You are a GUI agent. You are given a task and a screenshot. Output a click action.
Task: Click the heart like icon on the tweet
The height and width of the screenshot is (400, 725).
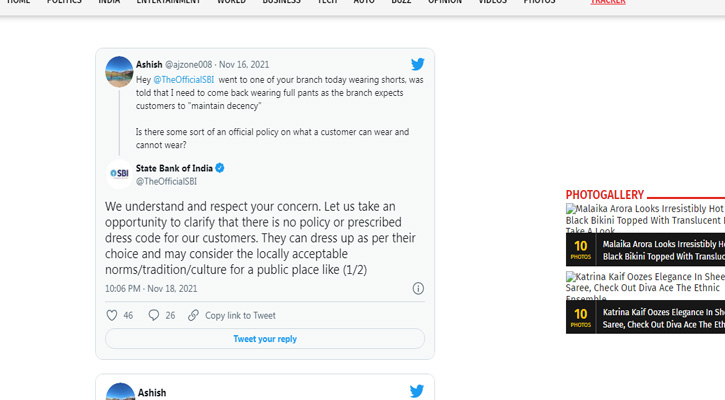112,315
